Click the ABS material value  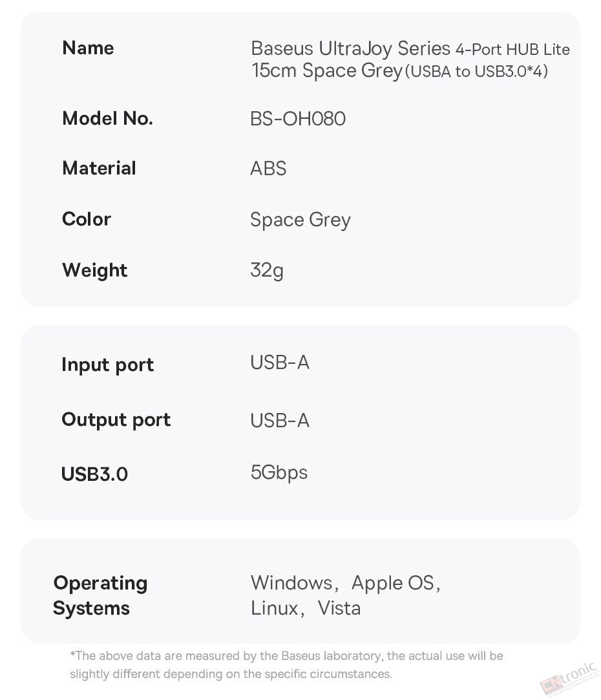point(268,168)
